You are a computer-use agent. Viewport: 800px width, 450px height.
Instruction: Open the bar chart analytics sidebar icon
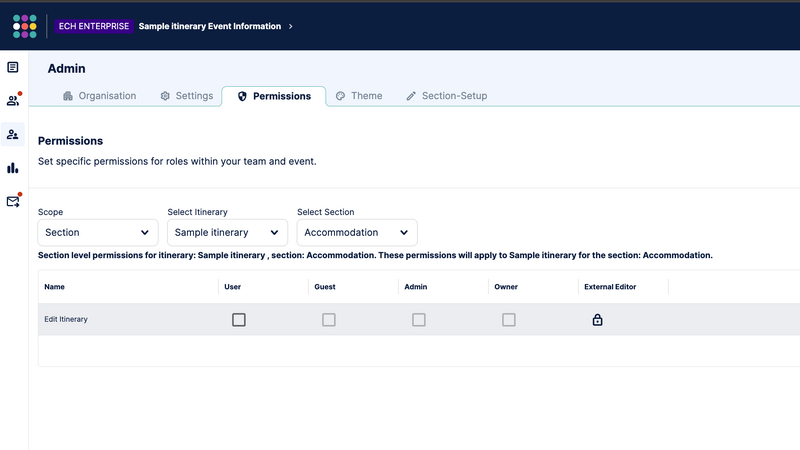(x=13, y=168)
